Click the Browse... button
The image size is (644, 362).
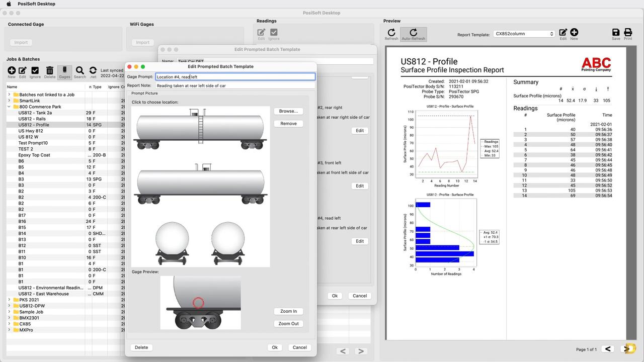(x=288, y=111)
